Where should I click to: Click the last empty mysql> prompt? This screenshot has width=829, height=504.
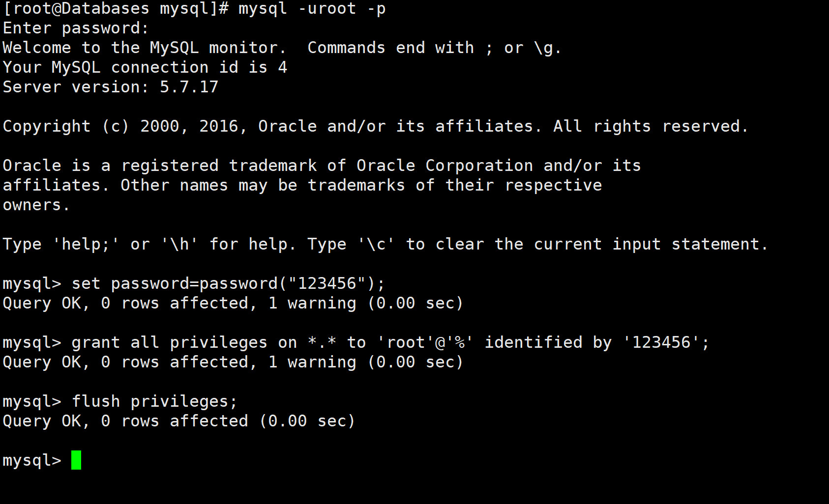click(32, 460)
